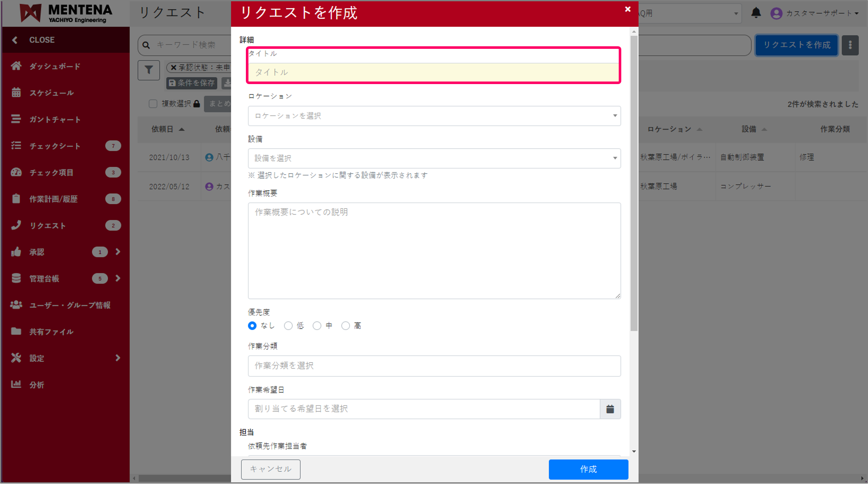Click inside the タイトル input field

coord(434,72)
